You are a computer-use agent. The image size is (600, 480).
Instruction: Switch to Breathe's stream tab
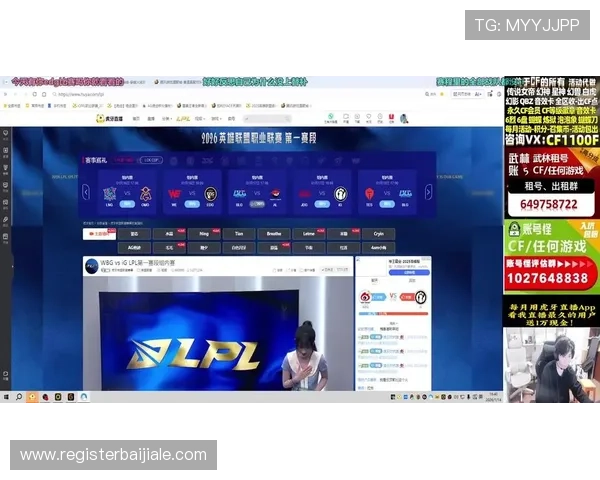click(274, 233)
